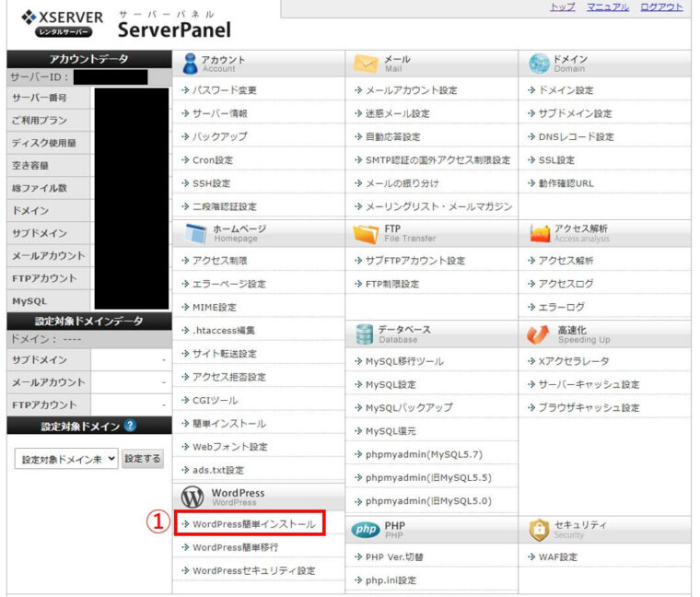Open サブドメイン設定

pos(575,113)
